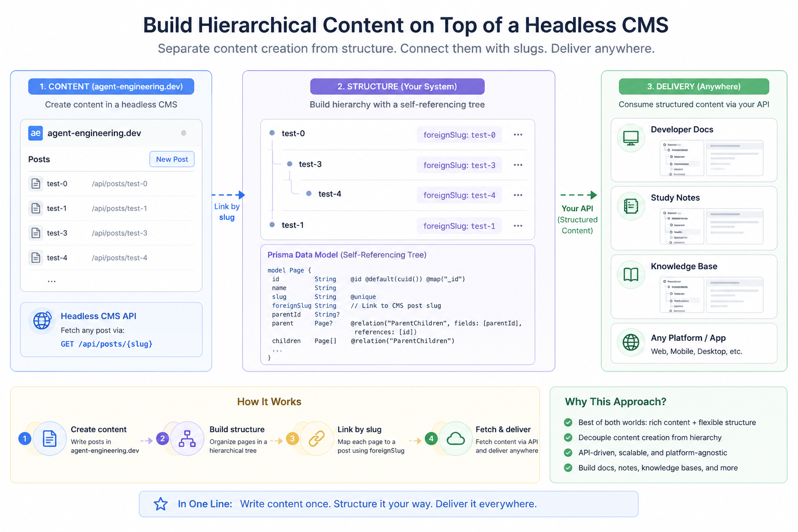798x532 pixels.
Task: Click the New Post button
Action: (x=171, y=159)
